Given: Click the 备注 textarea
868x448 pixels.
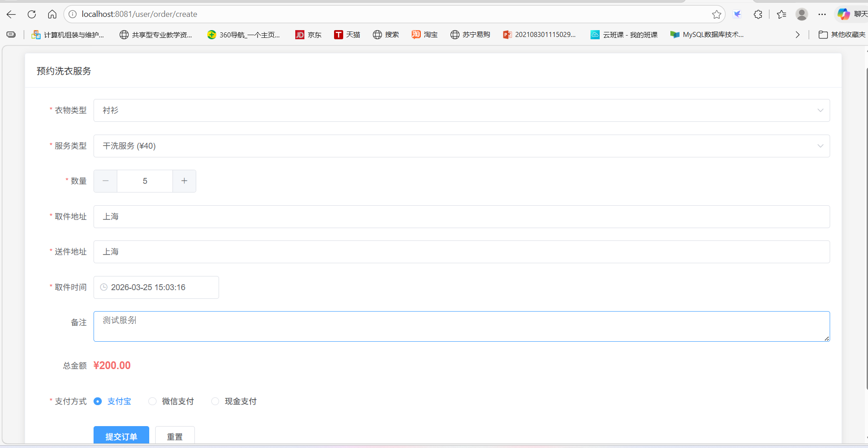Looking at the screenshot, I should 461,326.
